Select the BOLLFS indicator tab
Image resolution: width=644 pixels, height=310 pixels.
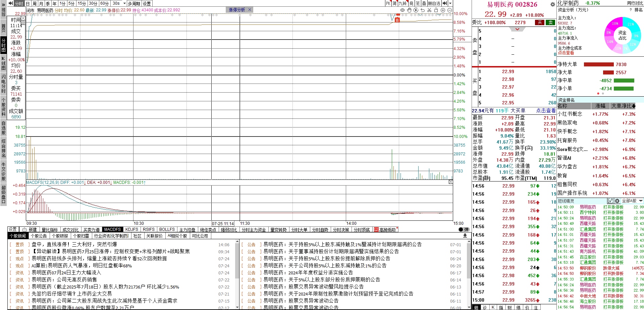pos(167,229)
